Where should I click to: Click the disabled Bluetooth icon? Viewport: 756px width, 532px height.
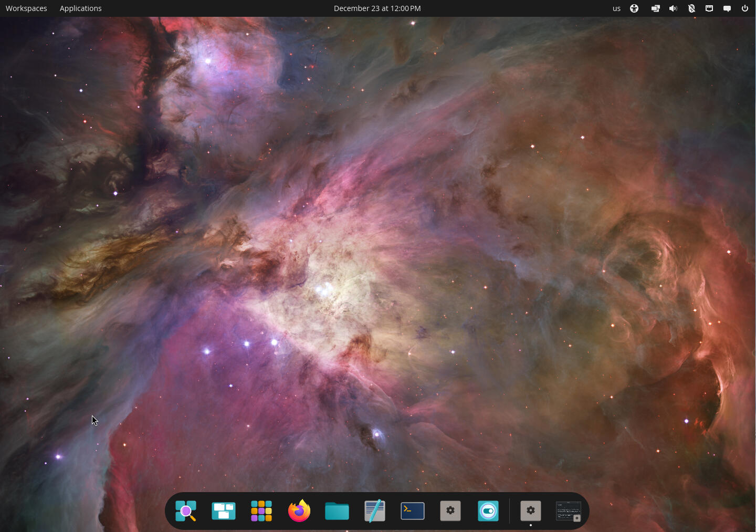coord(691,8)
